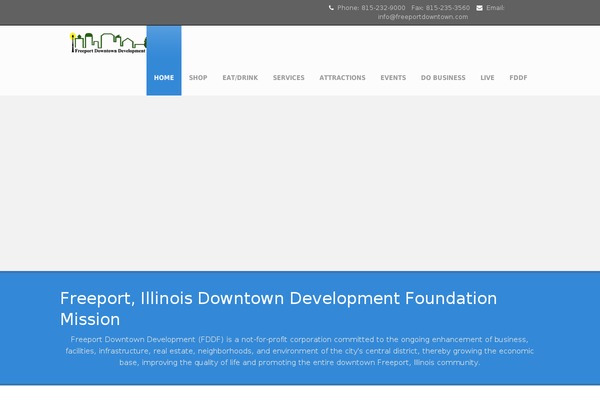Open the EAT/DRINK menu
This screenshot has width=600, height=400.
click(240, 77)
